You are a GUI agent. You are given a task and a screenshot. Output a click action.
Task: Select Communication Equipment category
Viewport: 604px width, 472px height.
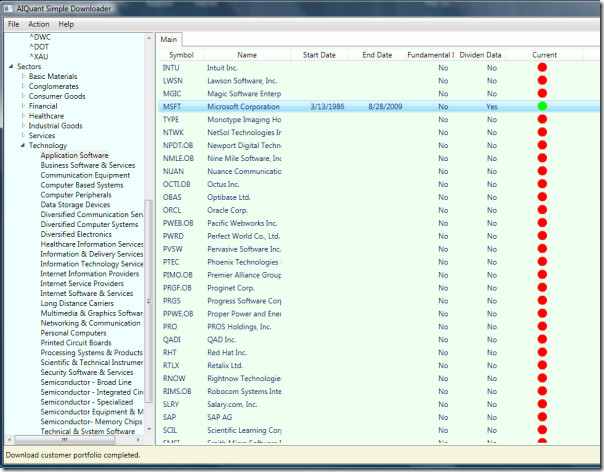(x=85, y=175)
